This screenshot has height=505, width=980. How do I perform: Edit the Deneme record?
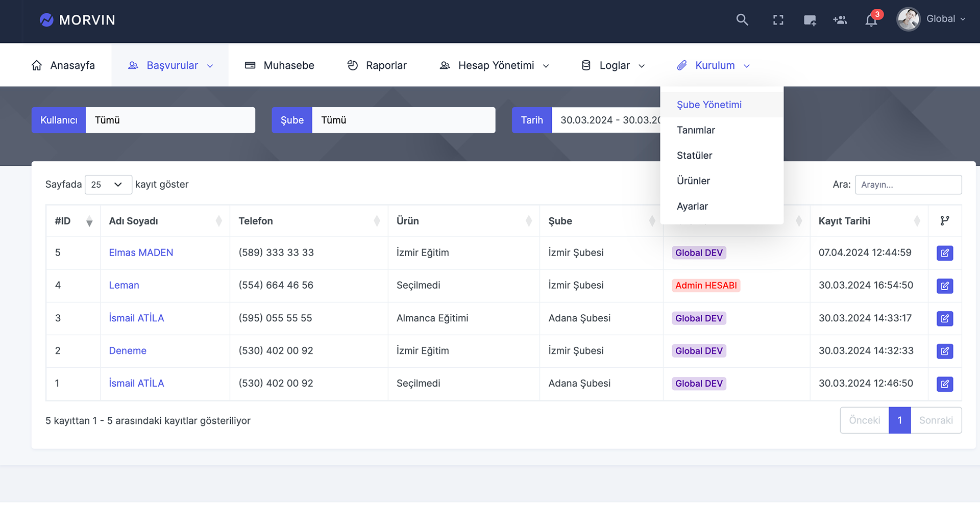point(945,351)
